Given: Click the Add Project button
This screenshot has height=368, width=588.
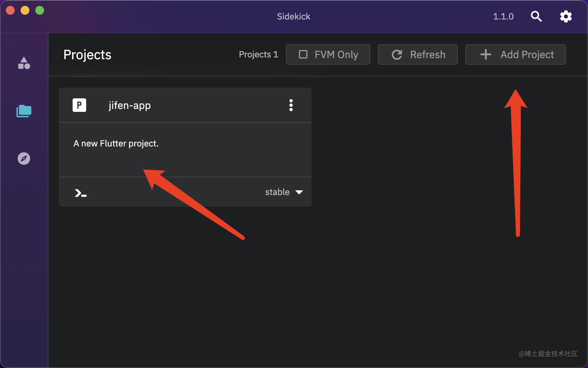Looking at the screenshot, I should [515, 54].
